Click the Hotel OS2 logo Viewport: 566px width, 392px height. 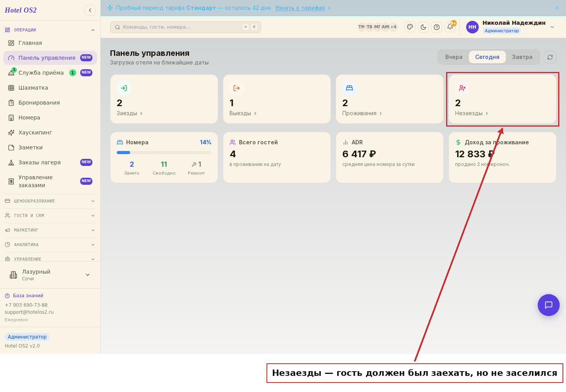tap(21, 10)
